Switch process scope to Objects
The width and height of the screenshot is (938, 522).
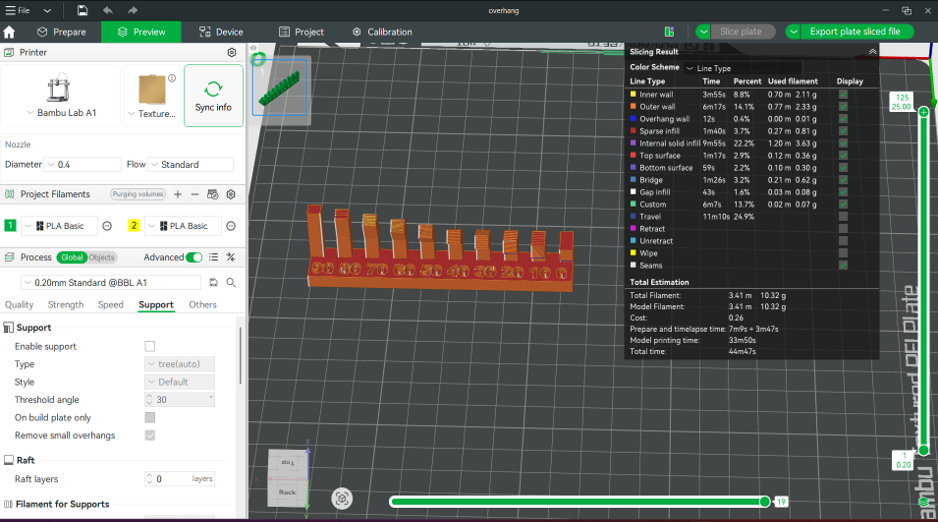click(102, 257)
